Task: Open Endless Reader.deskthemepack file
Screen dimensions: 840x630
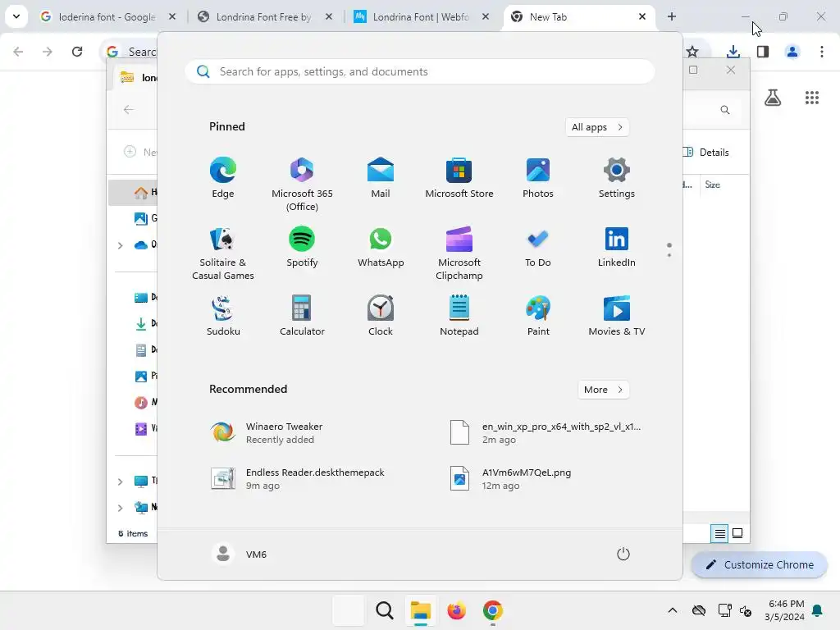Action: click(298, 479)
